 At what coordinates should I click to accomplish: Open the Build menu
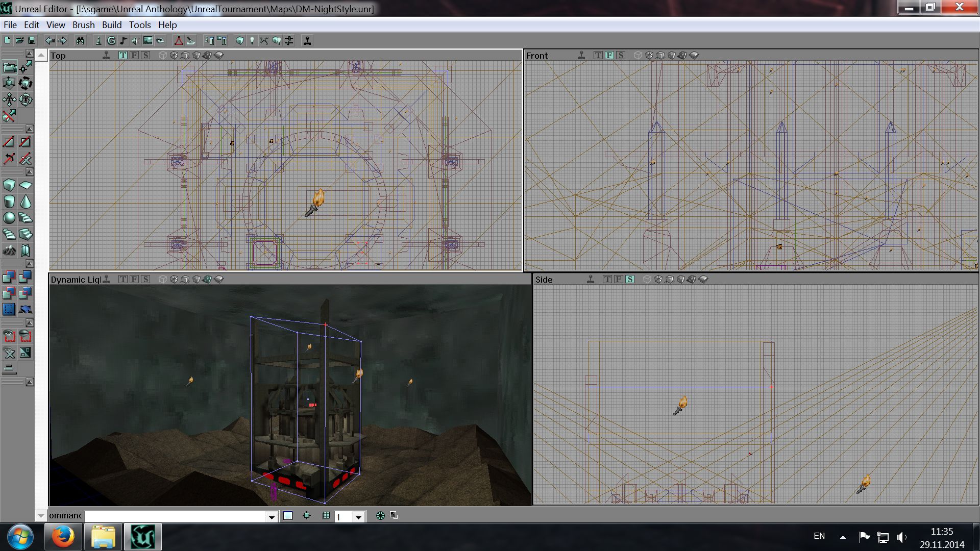point(111,24)
